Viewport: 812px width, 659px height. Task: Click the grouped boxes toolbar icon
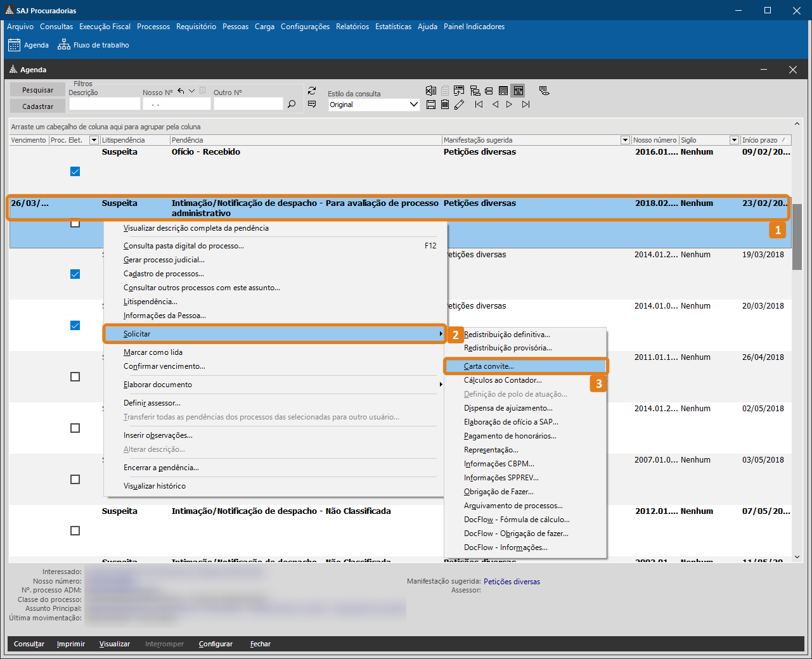pyautogui.click(x=489, y=91)
